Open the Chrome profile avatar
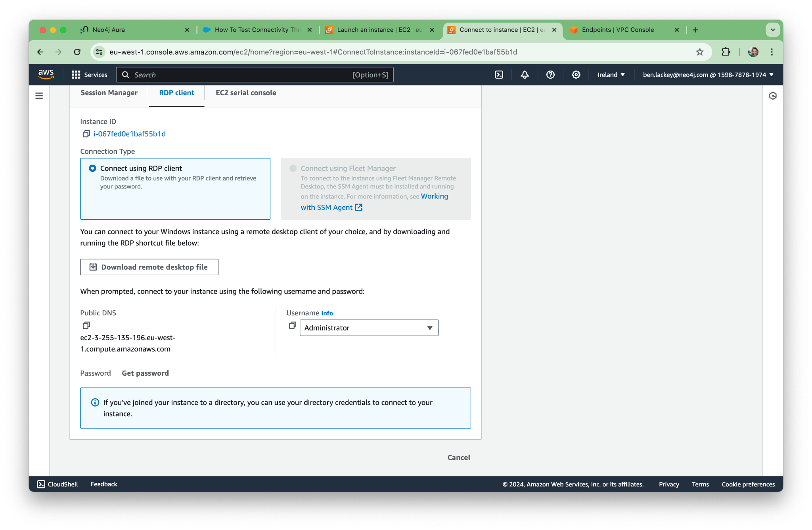Image resolution: width=812 pixels, height=530 pixels. [x=753, y=52]
